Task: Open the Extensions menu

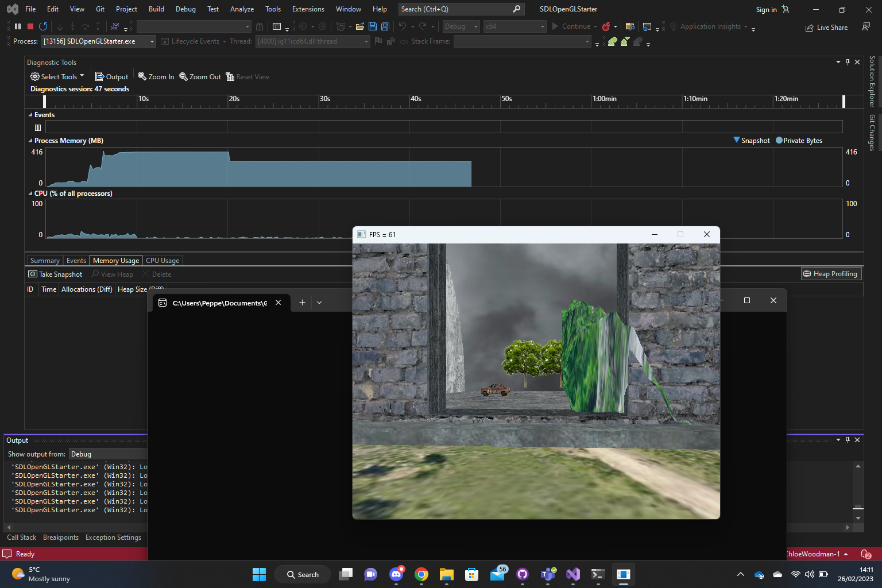Action: pyautogui.click(x=308, y=9)
